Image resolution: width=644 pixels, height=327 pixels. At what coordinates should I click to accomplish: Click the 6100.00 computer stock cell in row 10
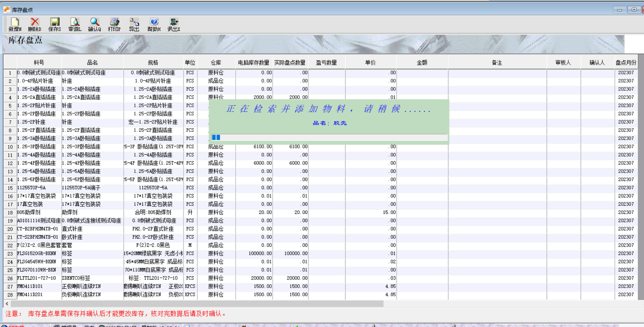tap(254, 147)
